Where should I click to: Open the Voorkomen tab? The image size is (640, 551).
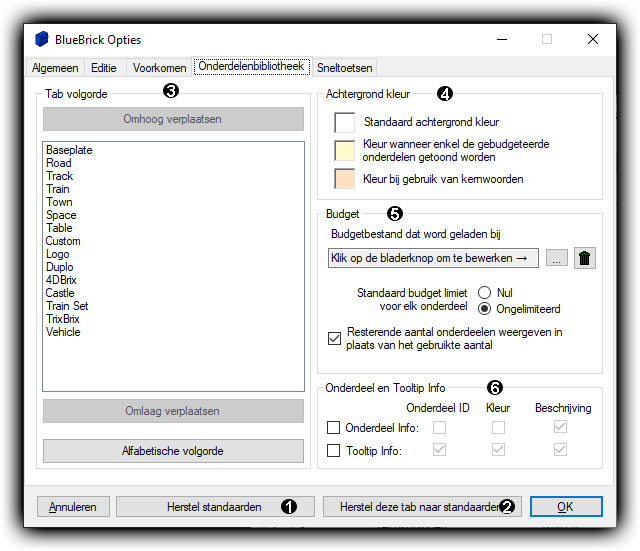tap(160, 68)
